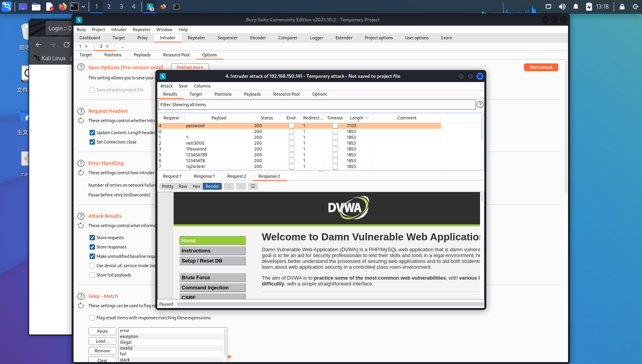Restore defaults for Grep - Match section

(81, 306)
